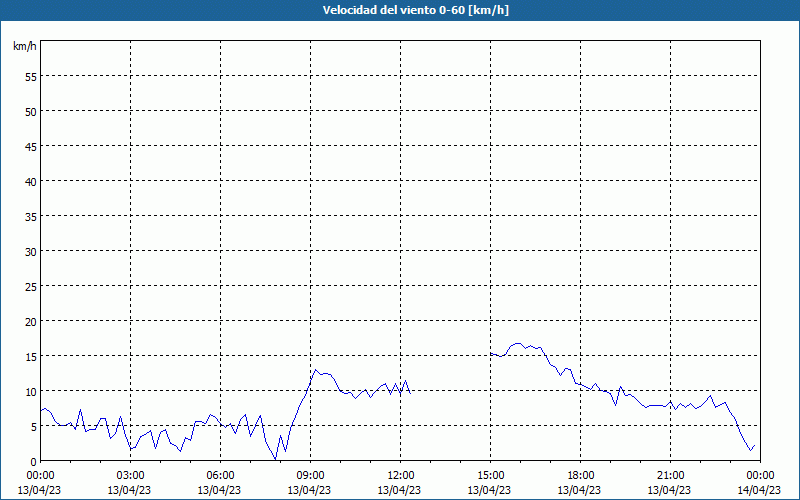
Task: Click the y-axis value 35
Action: click(x=31, y=217)
